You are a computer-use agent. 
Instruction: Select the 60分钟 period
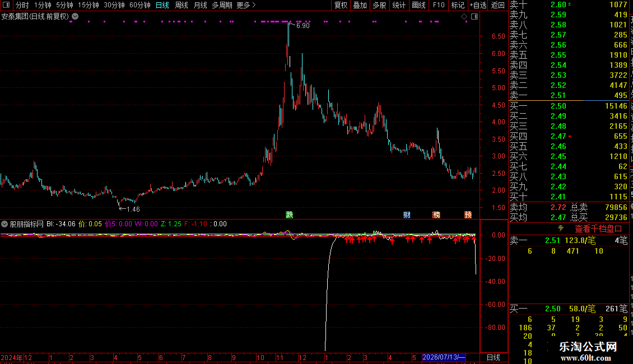coord(140,5)
